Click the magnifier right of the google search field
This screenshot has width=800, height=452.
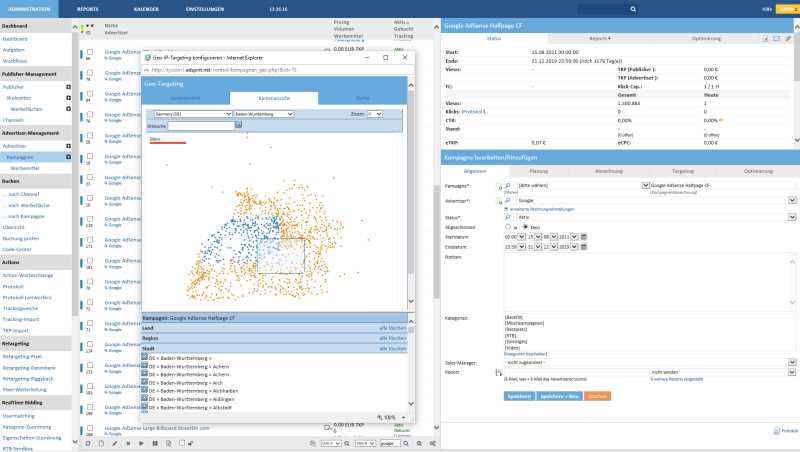[406, 443]
